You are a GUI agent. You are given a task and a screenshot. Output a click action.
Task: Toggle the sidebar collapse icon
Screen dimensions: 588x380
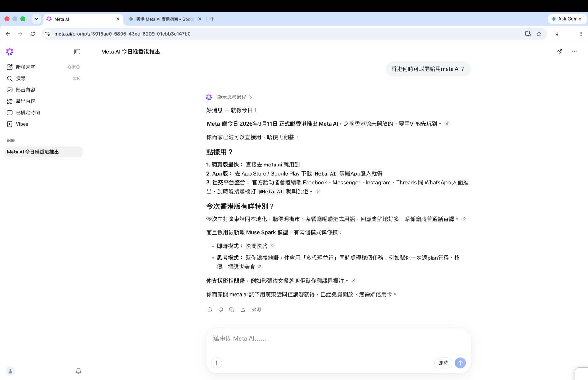(77, 52)
